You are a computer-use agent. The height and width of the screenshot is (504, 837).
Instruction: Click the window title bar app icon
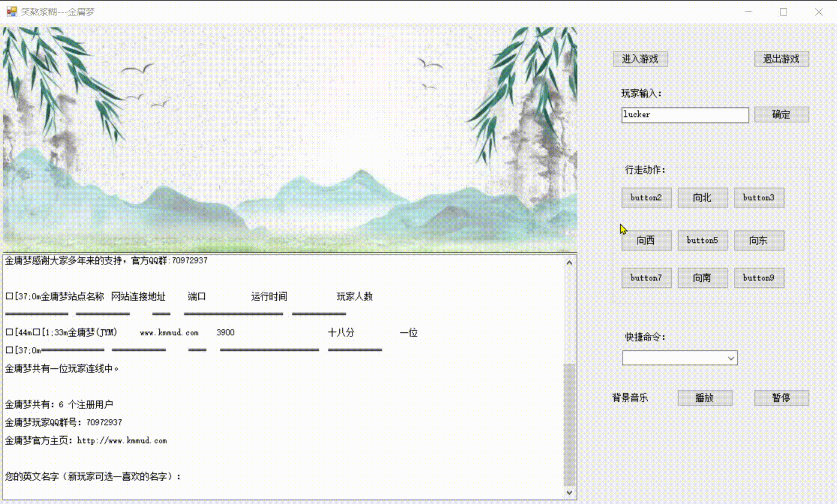click(11, 11)
